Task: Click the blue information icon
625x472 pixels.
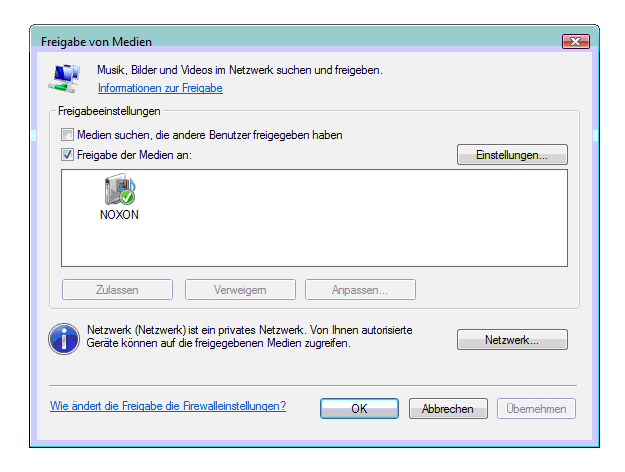Action: pyautogui.click(x=64, y=338)
